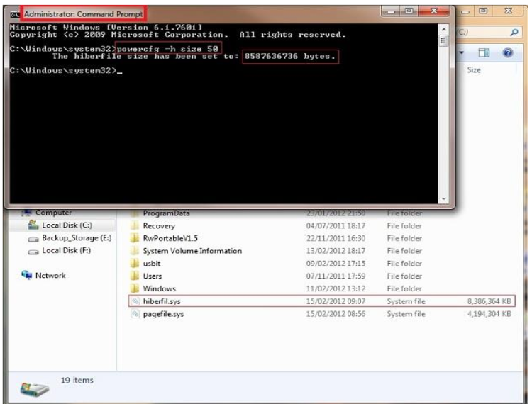Click the System Volume Information folder icon

pyautogui.click(x=135, y=250)
